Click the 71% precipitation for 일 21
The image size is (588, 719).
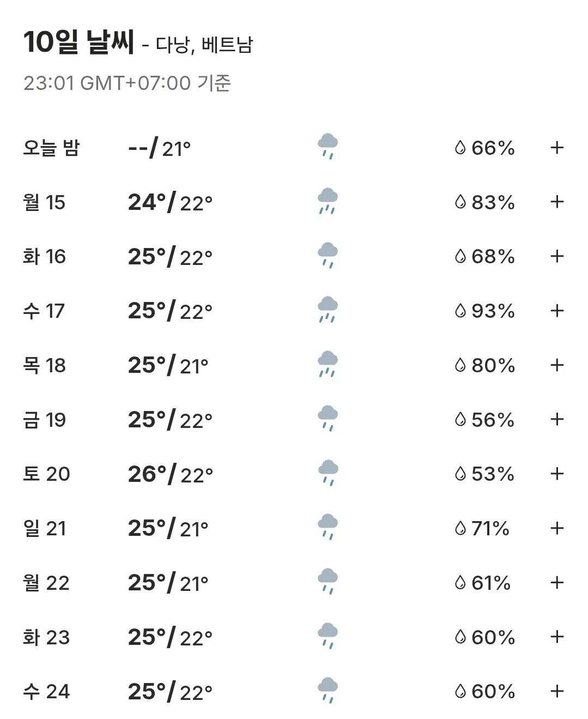(490, 528)
